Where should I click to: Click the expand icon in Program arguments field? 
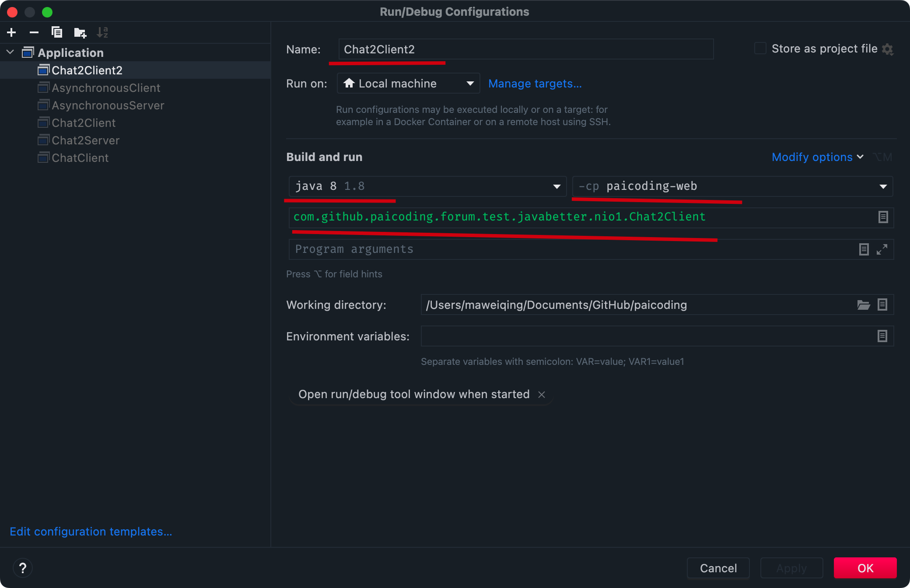click(x=882, y=249)
